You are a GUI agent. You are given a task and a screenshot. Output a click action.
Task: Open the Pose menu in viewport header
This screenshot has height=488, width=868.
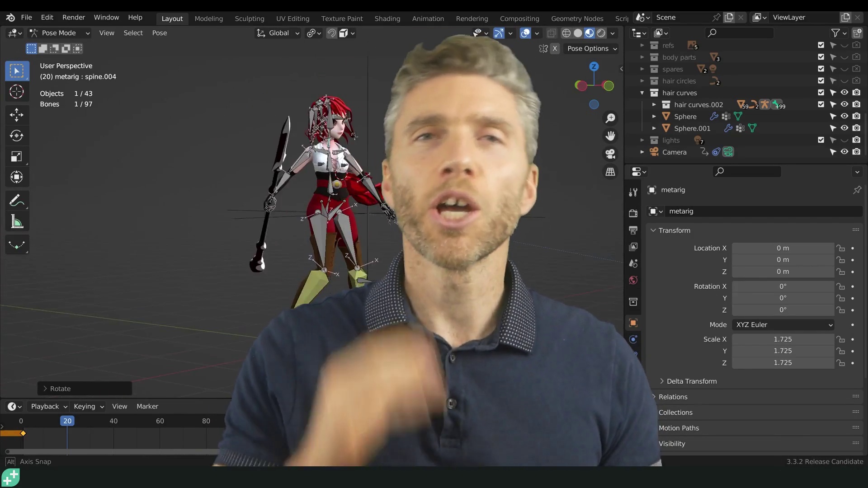tap(159, 33)
